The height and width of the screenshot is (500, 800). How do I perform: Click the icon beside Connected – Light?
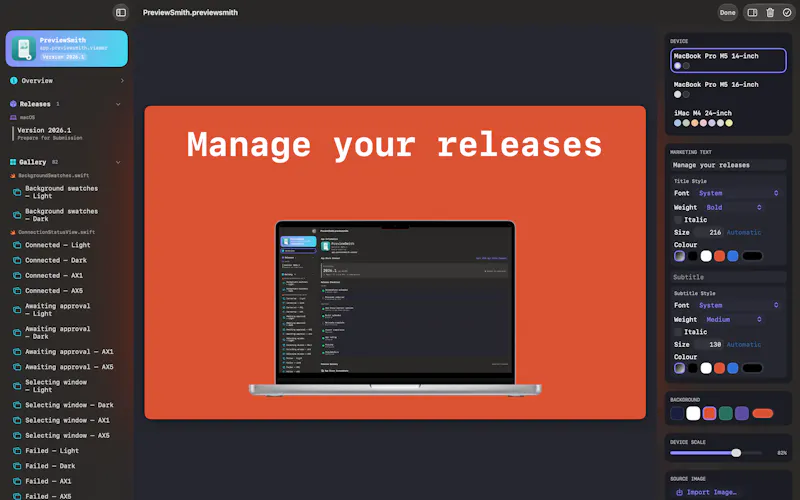tap(17, 245)
